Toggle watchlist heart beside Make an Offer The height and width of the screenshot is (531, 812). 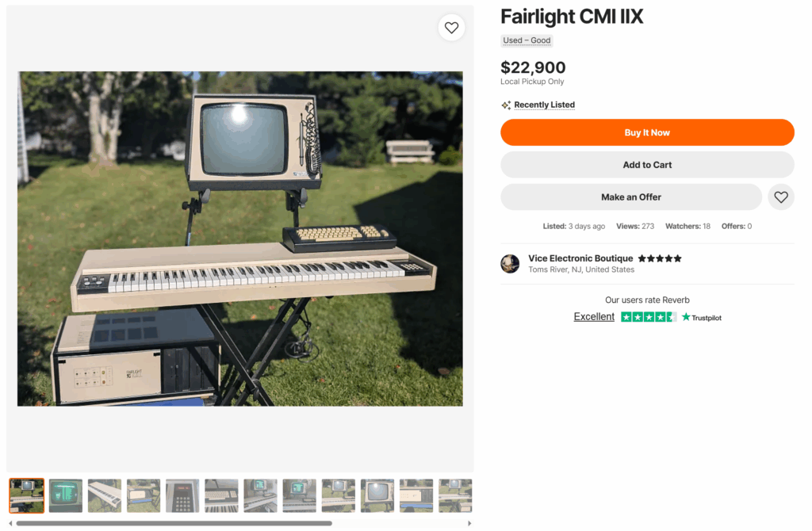tap(780, 197)
